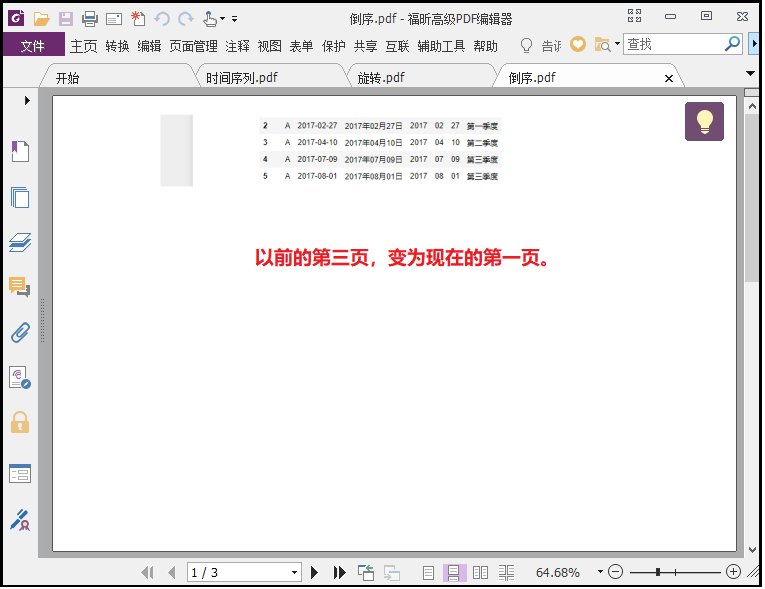Click the create new PDF icon

click(x=138, y=19)
